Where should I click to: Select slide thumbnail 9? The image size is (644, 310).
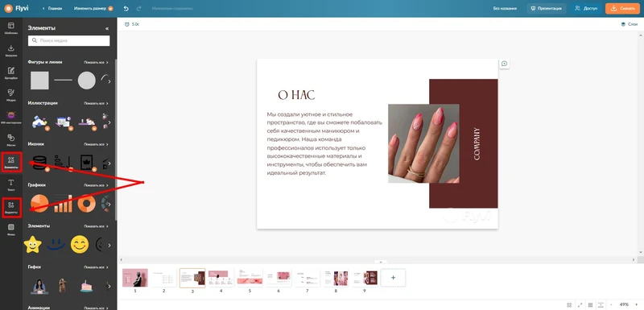[365, 278]
